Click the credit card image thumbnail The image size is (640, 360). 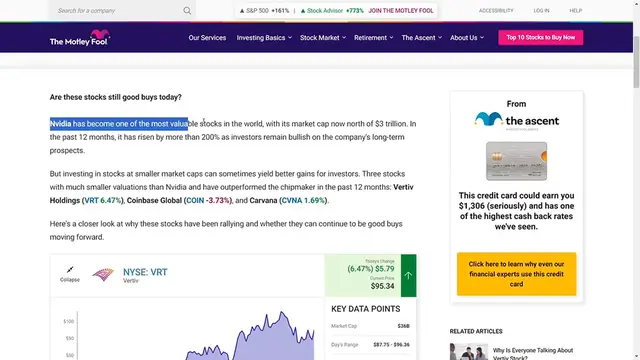click(x=516, y=161)
